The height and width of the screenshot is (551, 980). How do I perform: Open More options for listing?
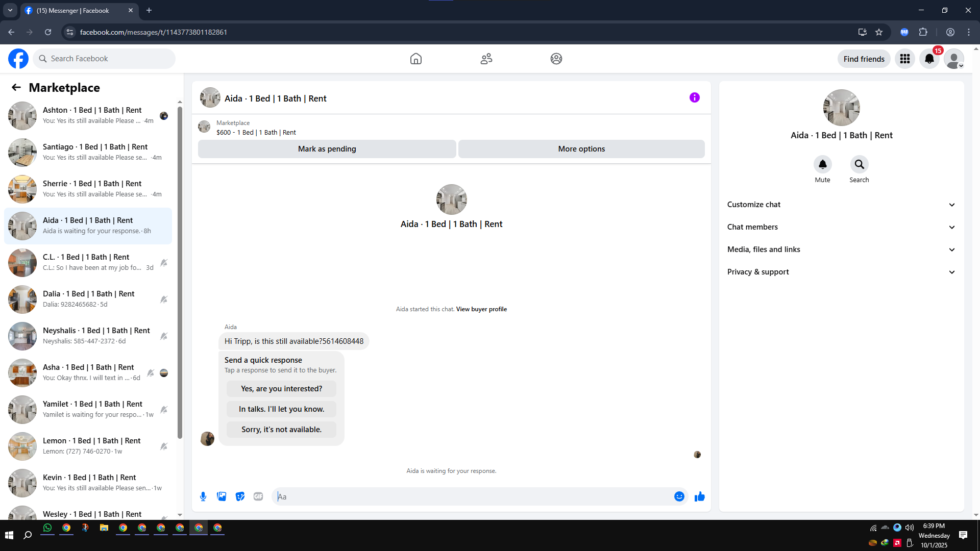[581, 149]
